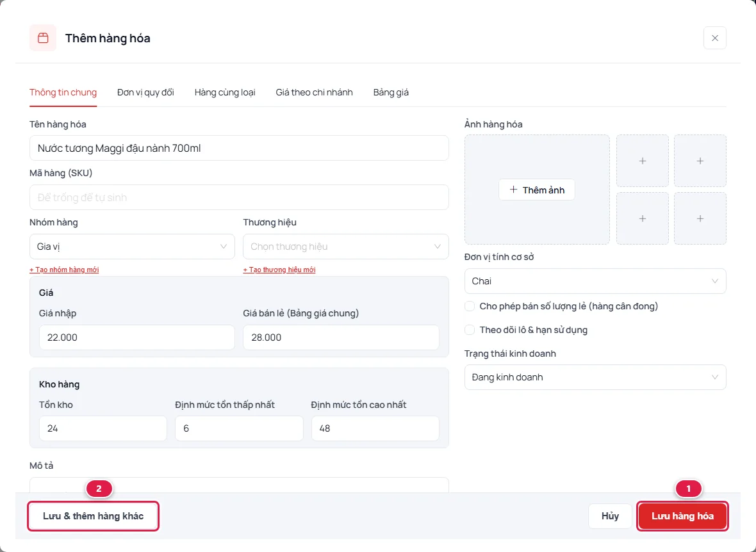
Task: Follow the Tạo nhóm hàng mới link
Action: pyautogui.click(x=64, y=270)
